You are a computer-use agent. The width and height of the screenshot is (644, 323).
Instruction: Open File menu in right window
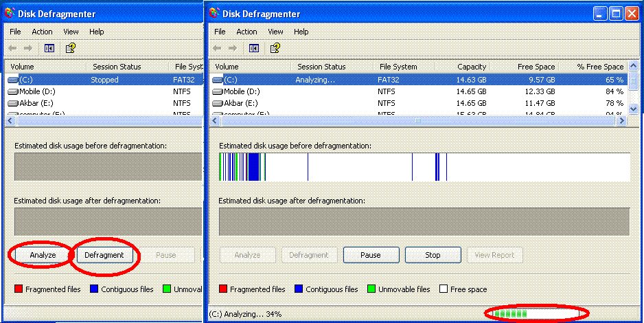[x=220, y=32]
